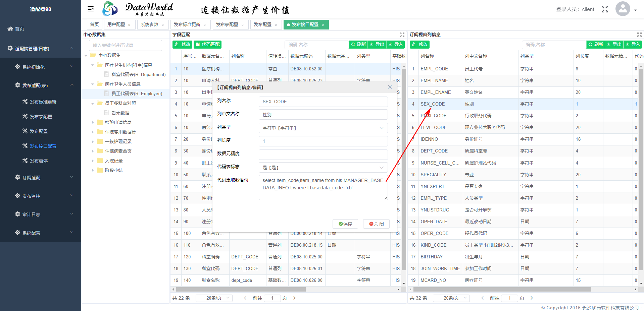Expand the 检验申请信息 folder
Screen dimensions: 644x311
pyautogui.click(x=93, y=123)
